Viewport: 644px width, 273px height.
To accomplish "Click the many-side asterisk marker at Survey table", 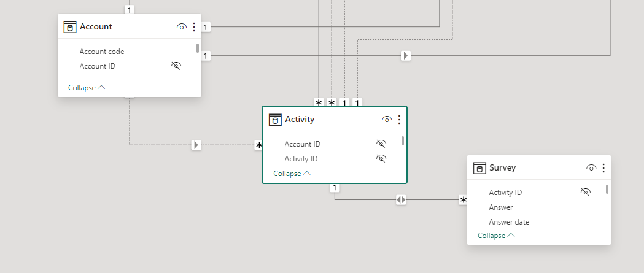I will point(463,200).
